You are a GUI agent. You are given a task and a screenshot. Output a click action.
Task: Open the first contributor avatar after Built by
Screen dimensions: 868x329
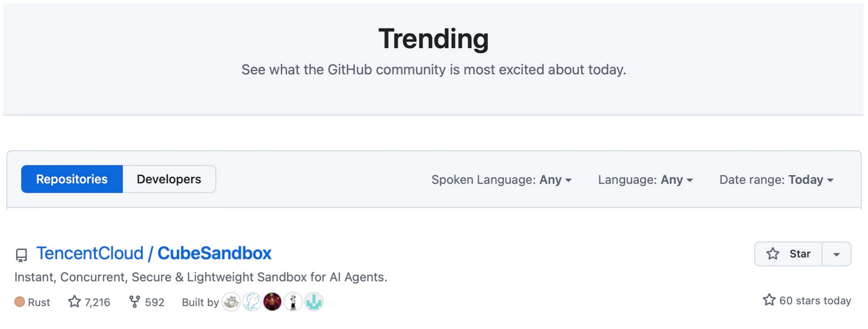[x=231, y=302]
